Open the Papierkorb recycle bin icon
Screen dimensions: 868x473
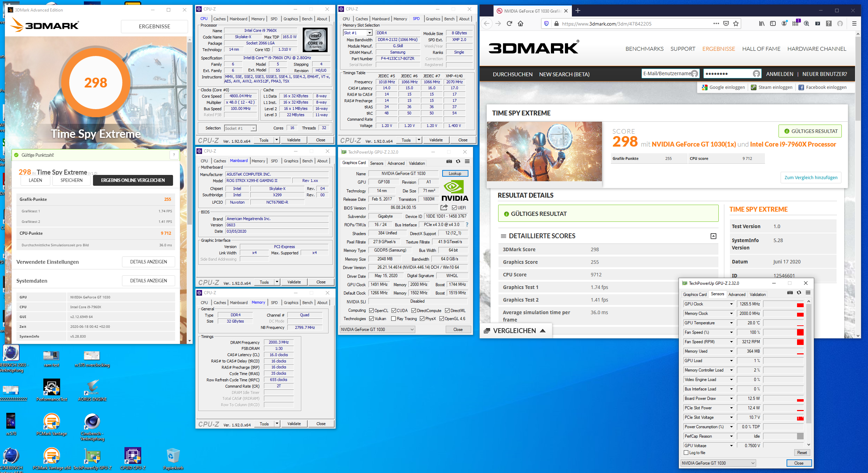coord(173,458)
